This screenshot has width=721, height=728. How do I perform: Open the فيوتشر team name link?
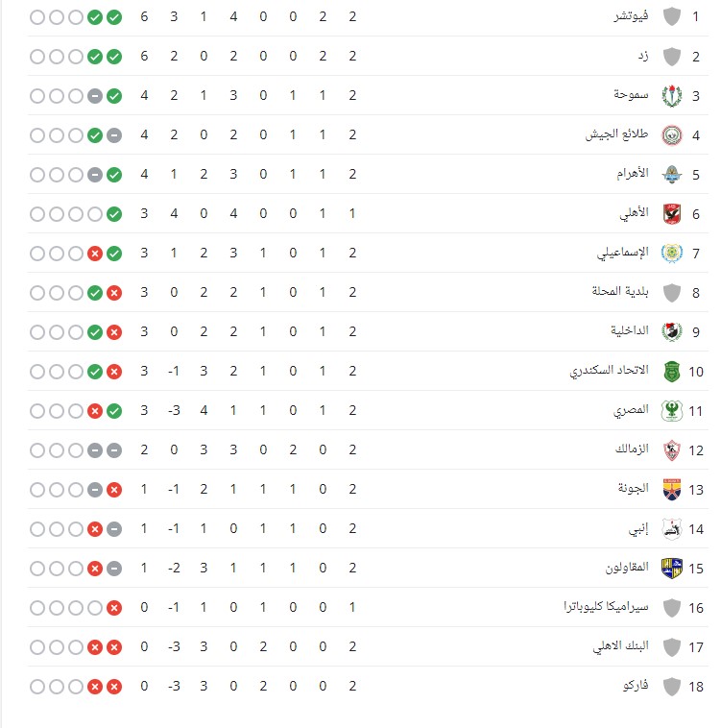pyautogui.click(x=631, y=16)
